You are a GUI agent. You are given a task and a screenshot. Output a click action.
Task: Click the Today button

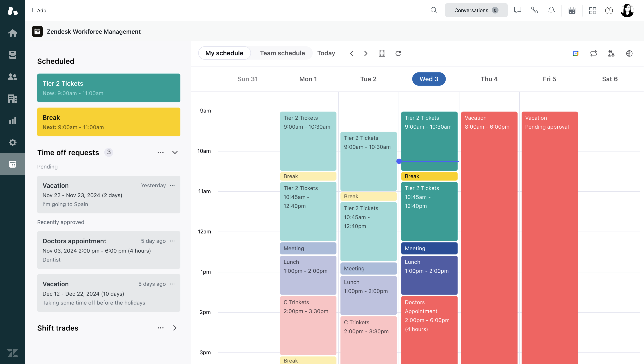pos(326,53)
